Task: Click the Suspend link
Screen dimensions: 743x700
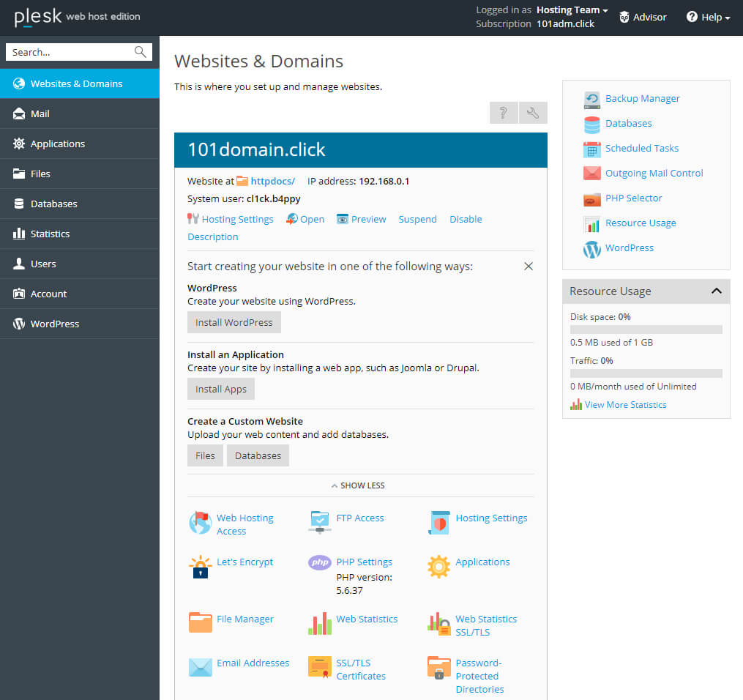Action: point(417,219)
